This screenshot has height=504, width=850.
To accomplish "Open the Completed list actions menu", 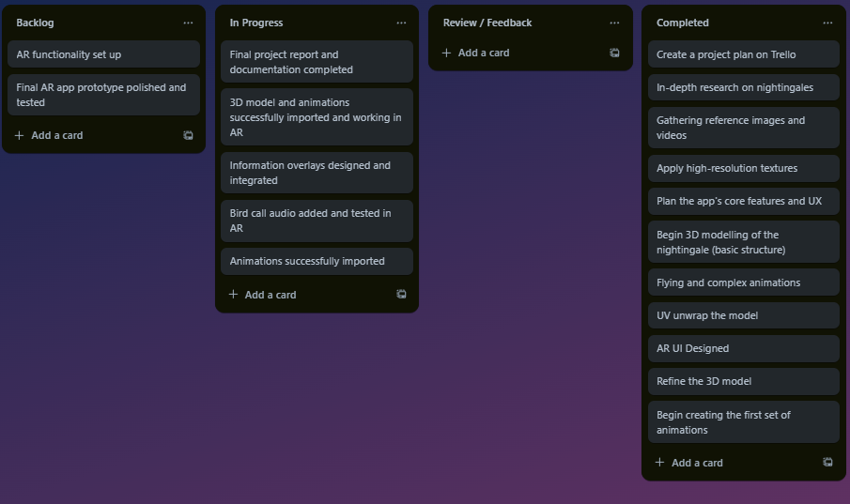I will click(x=827, y=23).
